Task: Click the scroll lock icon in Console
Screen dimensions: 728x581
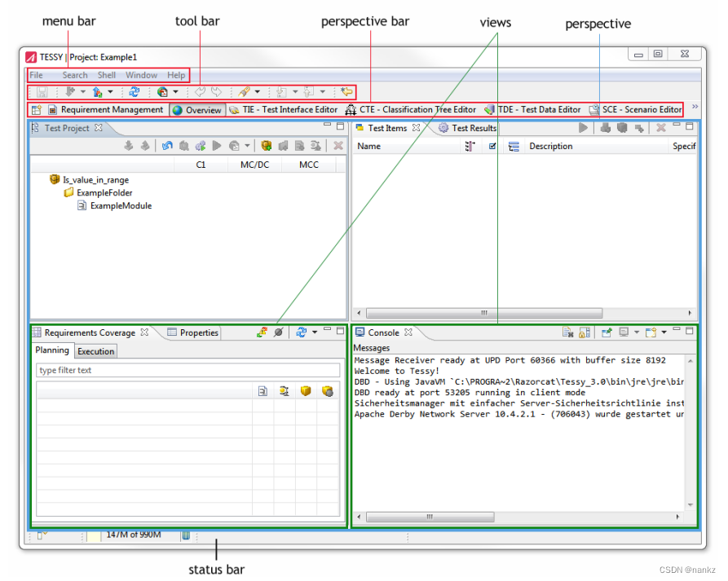Action: coord(585,332)
